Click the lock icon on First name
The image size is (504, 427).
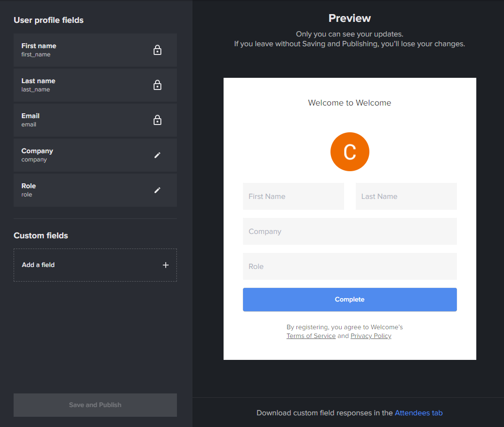click(157, 50)
